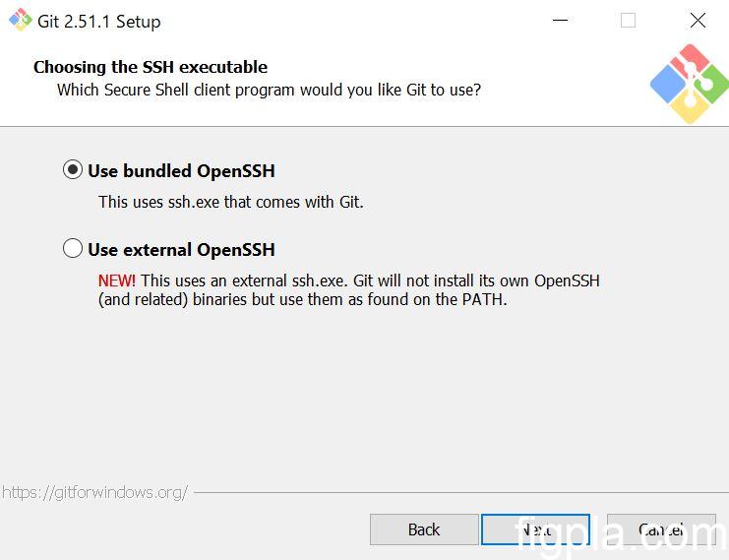The image size is (729, 560).
Task: Click the "found on the PATH" description line
Action: pyautogui.click(x=303, y=299)
